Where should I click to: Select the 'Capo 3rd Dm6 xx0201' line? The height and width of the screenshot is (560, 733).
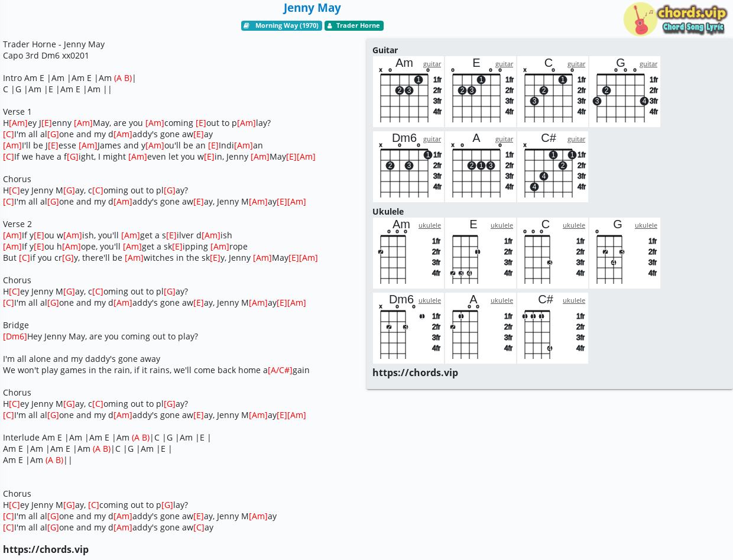[46, 56]
